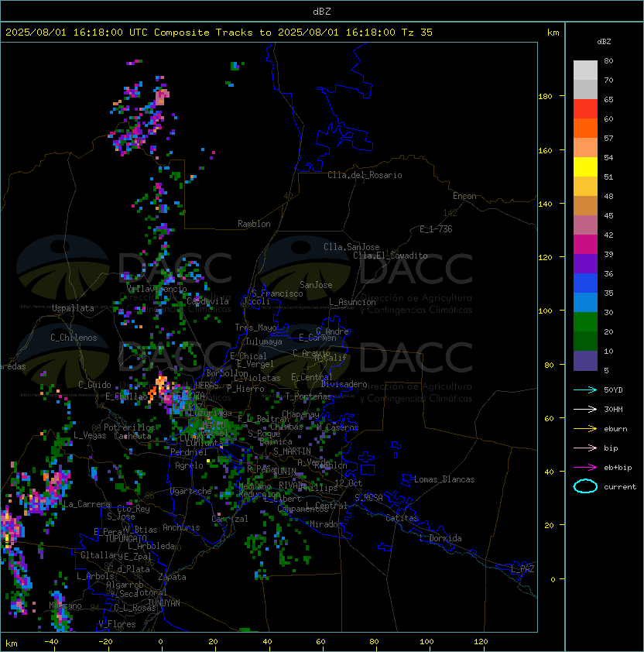Click the cyan ellipse icon labeled current
Screen dimensions: 644x652
(x=585, y=486)
